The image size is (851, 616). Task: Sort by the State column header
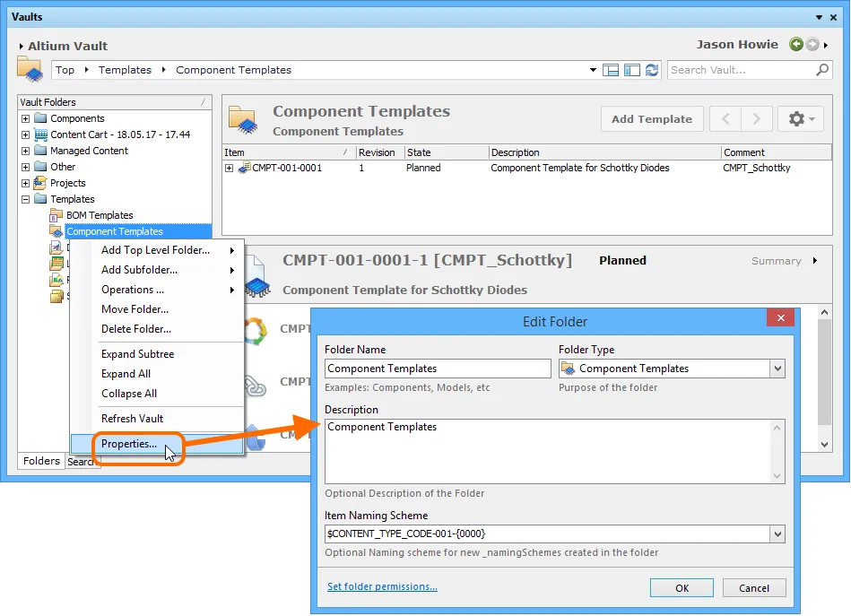[x=447, y=152]
